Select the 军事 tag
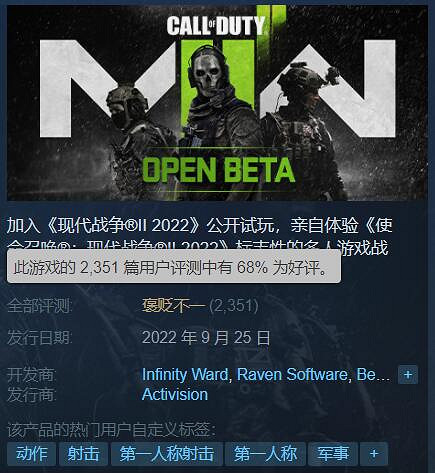Viewport: 435px width, 473px height. (x=333, y=454)
